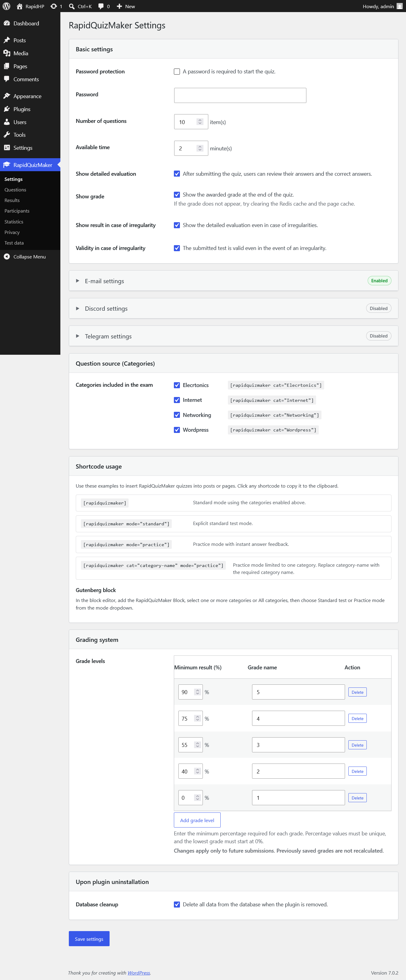This screenshot has width=406, height=980.
Task: Copy the mode="practice" shortcode
Action: [x=126, y=544]
